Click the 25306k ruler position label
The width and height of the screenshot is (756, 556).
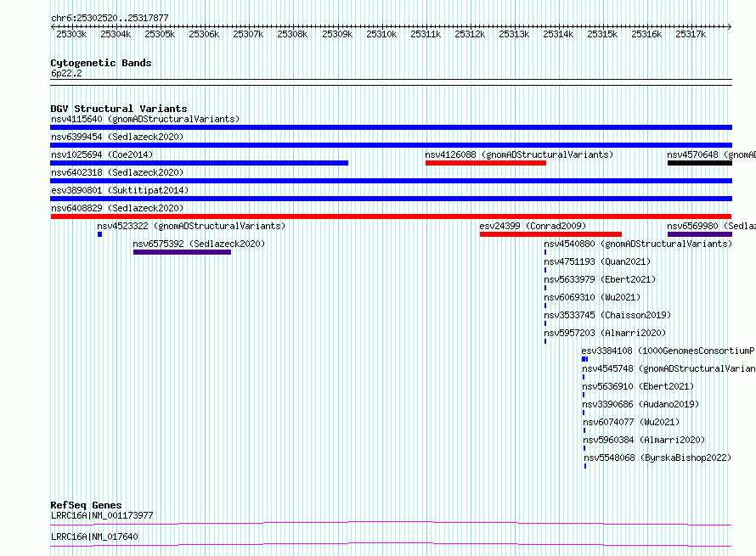tap(204, 34)
